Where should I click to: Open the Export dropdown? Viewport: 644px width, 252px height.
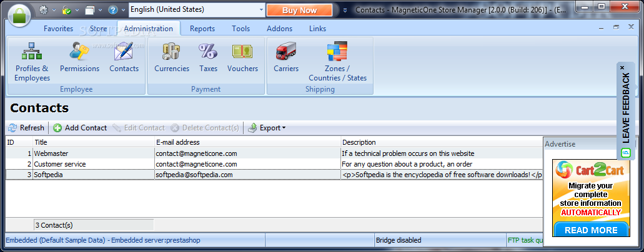(267, 128)
